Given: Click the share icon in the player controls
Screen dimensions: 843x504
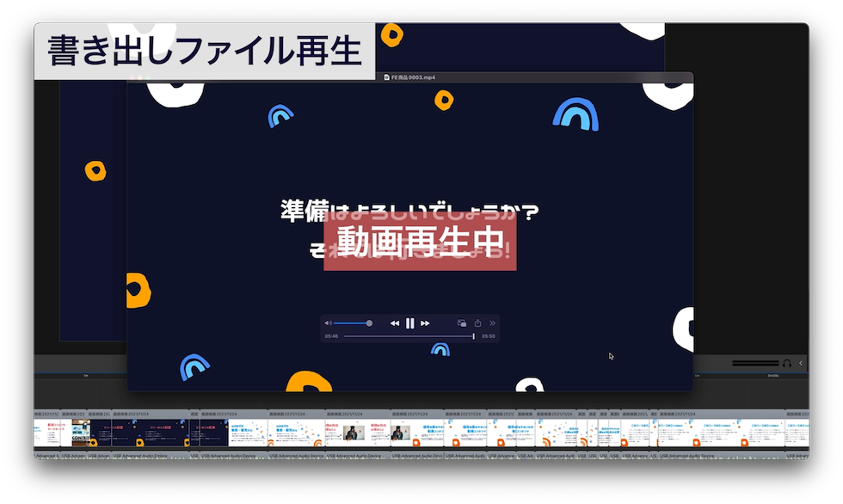Looking at the screenshot, I should pos(478,323).
